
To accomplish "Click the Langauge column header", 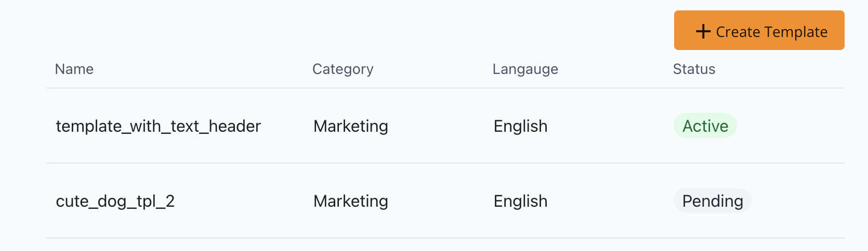I will tap(525, 69).
